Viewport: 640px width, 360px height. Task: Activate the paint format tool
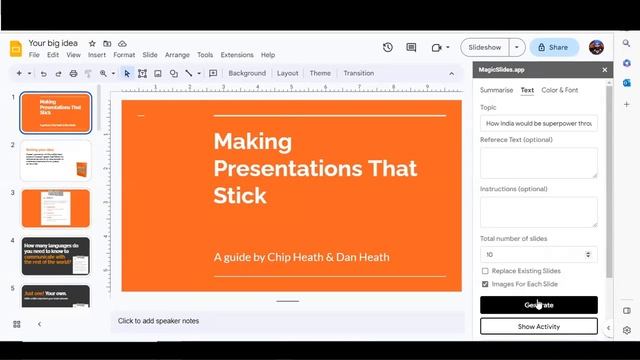pyautogui.click(x=88, y=73)
